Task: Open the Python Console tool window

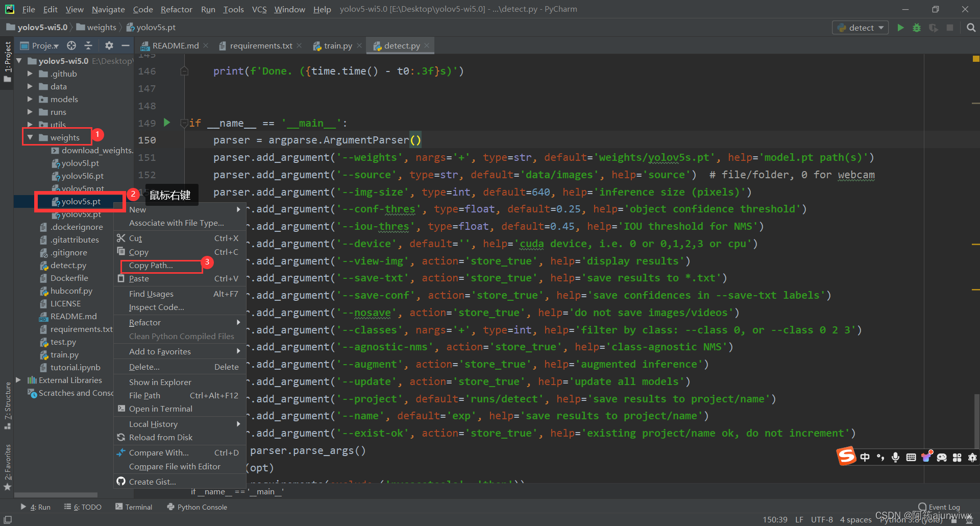Action: pos(197,507)
